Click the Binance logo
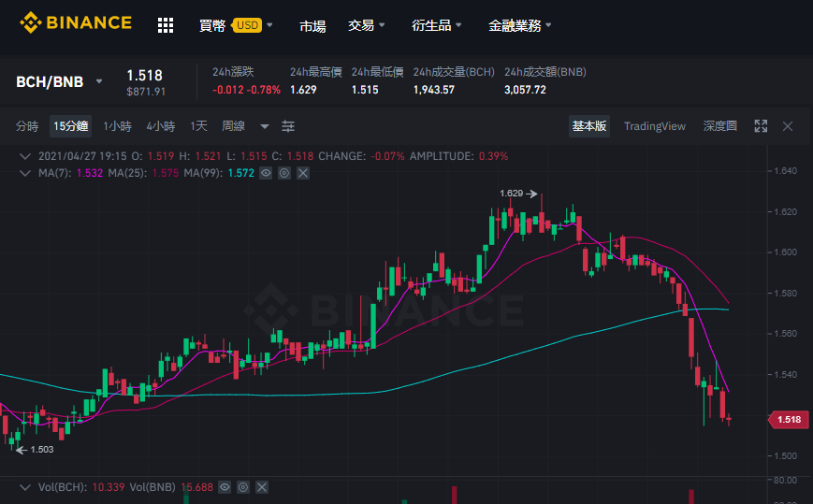 click(76, 22)
